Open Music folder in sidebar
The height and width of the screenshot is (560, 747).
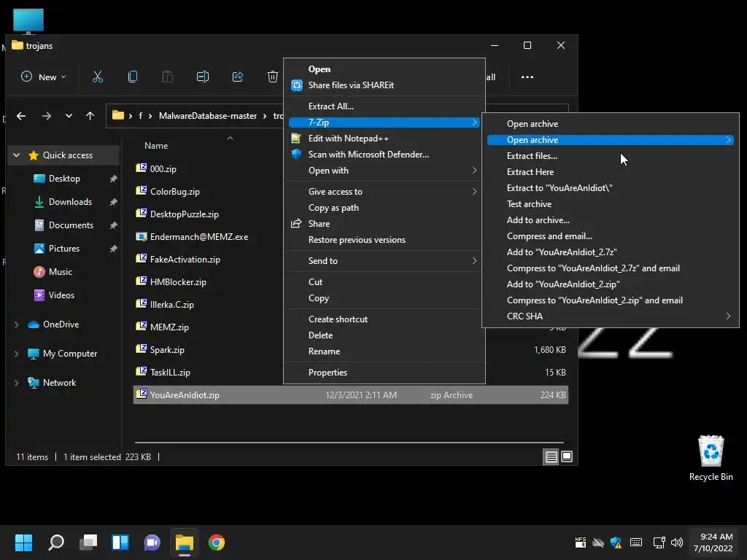click(60, 272)
